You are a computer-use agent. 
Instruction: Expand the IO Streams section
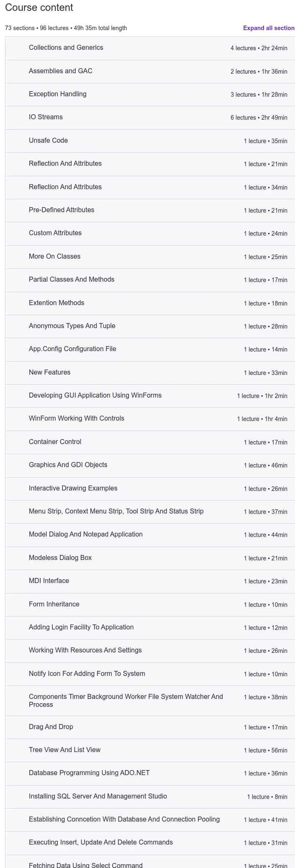[x=150, y=118]
